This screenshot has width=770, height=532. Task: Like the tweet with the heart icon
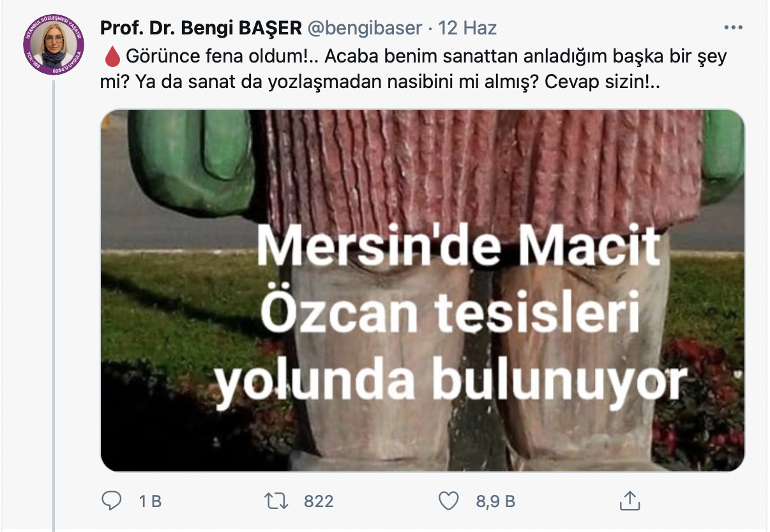tap(449, 501)
